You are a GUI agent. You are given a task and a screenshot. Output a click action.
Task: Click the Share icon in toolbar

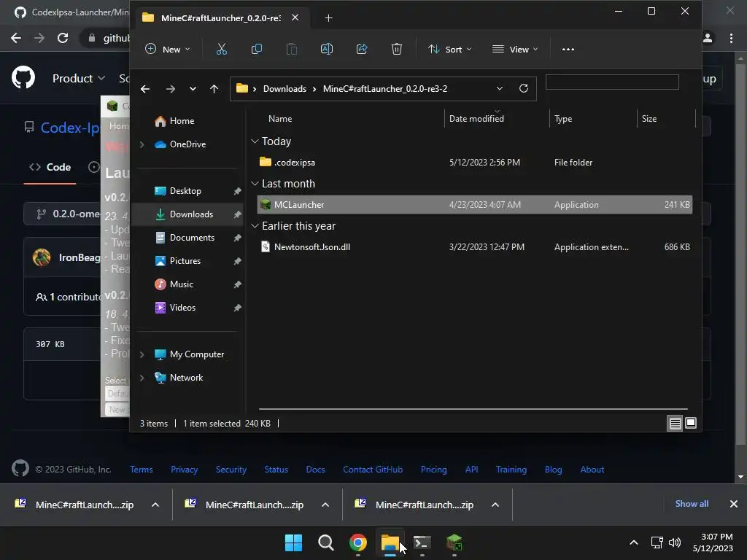click(x=362, y=49)
